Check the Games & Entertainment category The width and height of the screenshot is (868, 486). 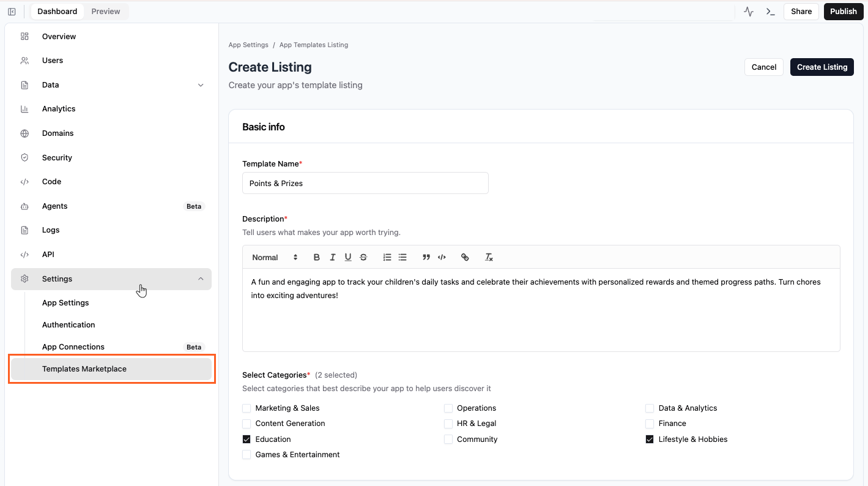tap(247, 454)
